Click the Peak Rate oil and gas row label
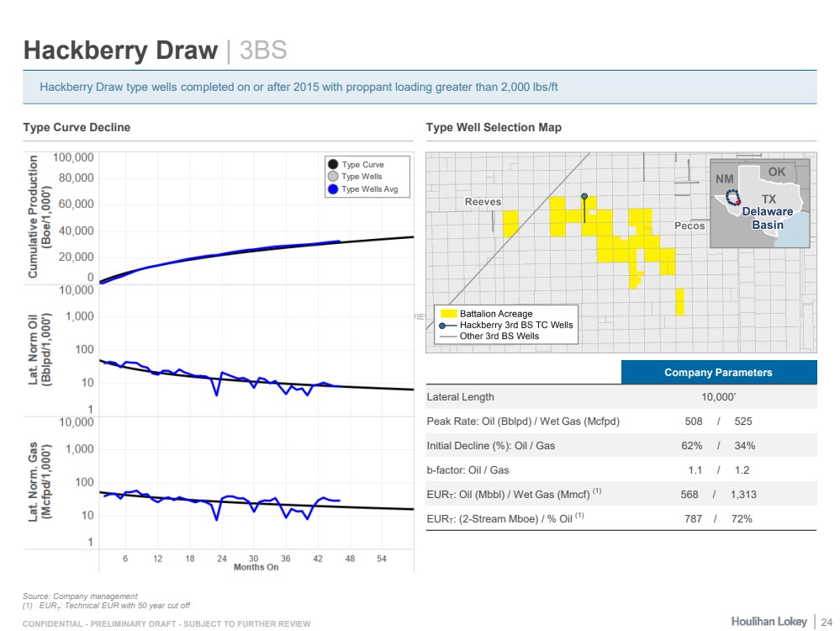Viewport: 840px width, 631px height. pyautogui.click(x=522, y=421)
